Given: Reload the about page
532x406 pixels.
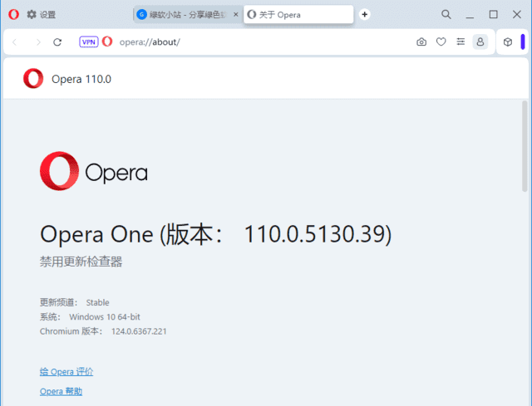Looking at the screenshot, I should tap(57, 42).
